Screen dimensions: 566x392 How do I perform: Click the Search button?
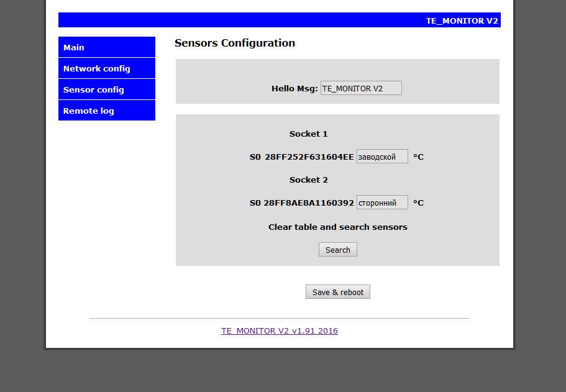(x=338, y=249)
